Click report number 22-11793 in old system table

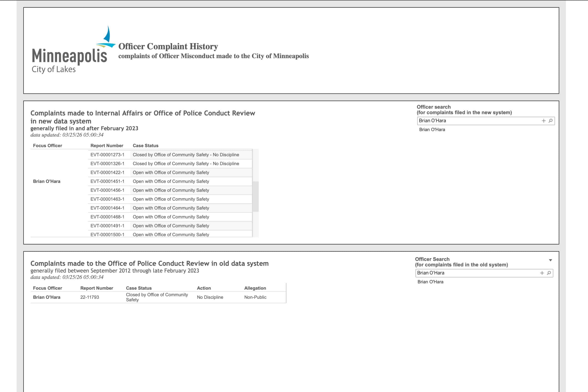coord(89,297)
